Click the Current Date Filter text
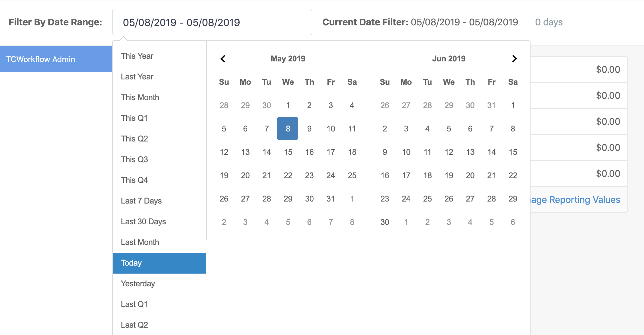The image size is (644, 335). [x=420, y=22]
